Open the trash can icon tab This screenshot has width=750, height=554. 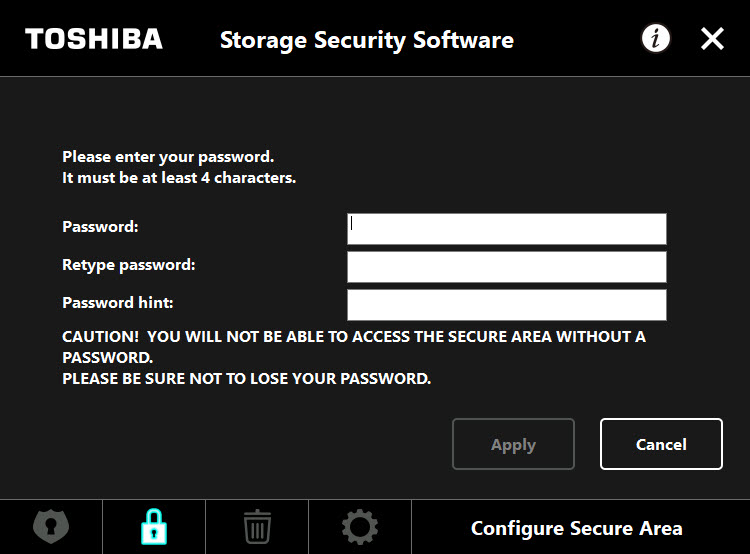point(257,527)
